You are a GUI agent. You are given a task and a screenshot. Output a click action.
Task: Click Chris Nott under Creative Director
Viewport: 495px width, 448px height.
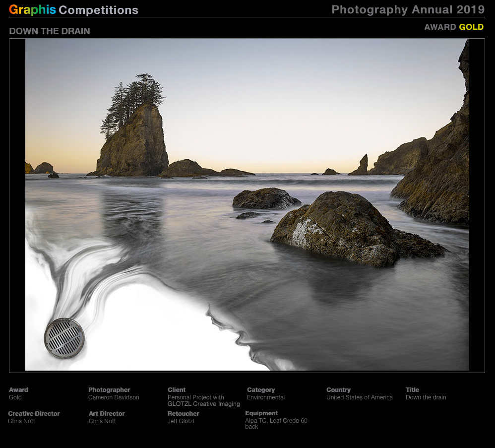tap(21, 421)
